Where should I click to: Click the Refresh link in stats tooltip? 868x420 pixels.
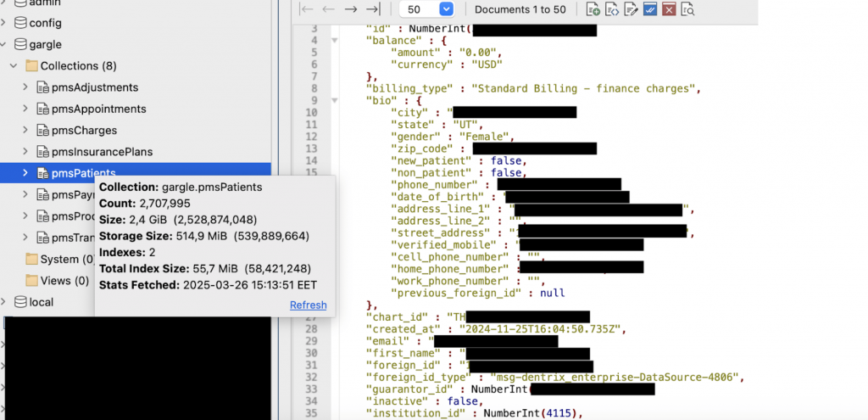click(x=309, y=305)
